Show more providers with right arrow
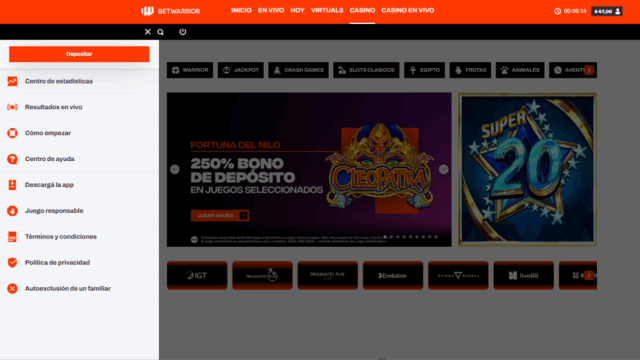Viewport: 640px width, 360px height. 589,276
